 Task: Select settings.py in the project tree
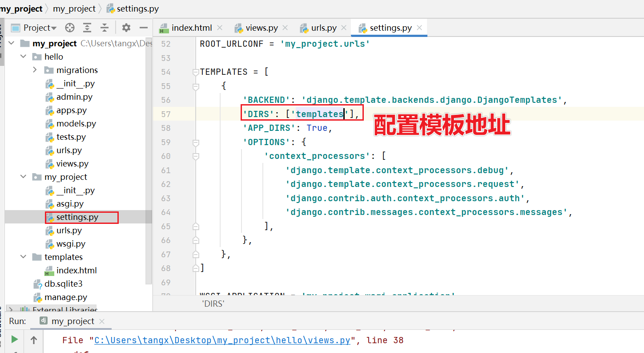77,217
